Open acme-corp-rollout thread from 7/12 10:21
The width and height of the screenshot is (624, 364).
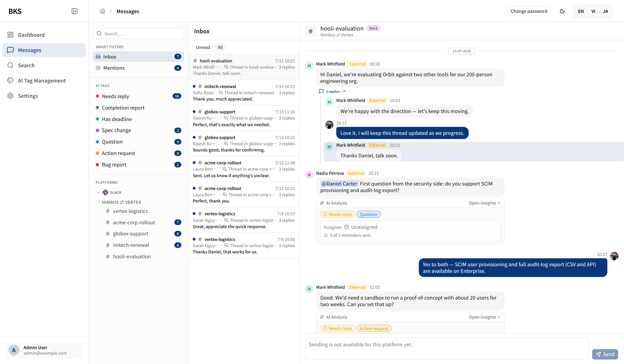pos(244,195)
